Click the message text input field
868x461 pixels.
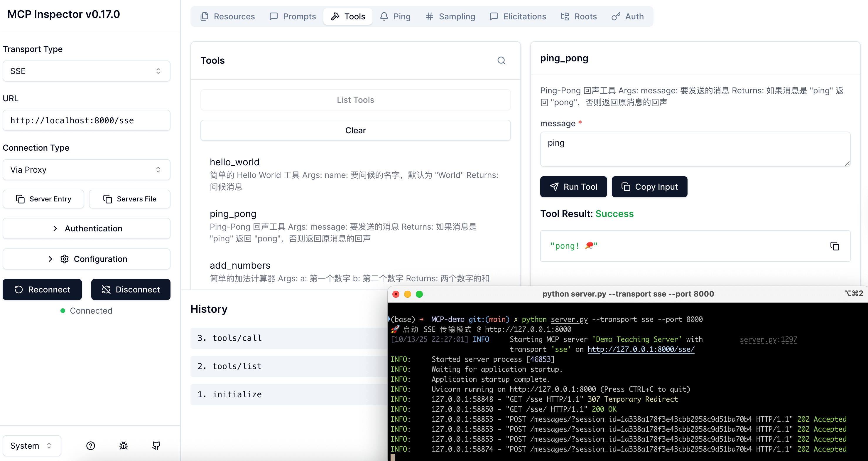695,149
